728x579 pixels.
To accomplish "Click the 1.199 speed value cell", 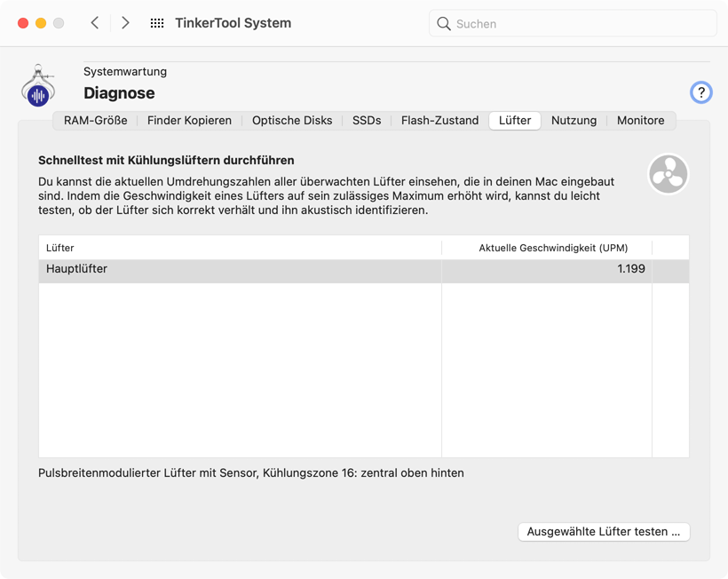I will point(547,271).
